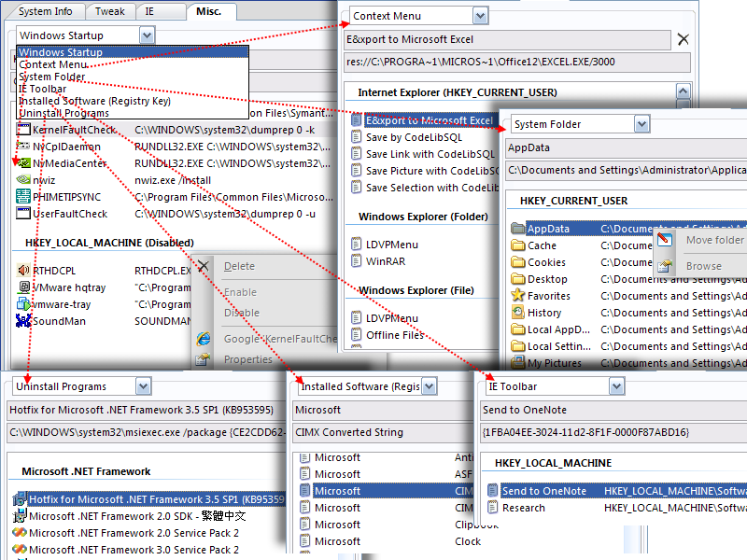Click the .NET Framework 2.0 SDK installer icon
Image resolution: width=747 pixels, height=560 pixels.
click(x=20, y=516)
